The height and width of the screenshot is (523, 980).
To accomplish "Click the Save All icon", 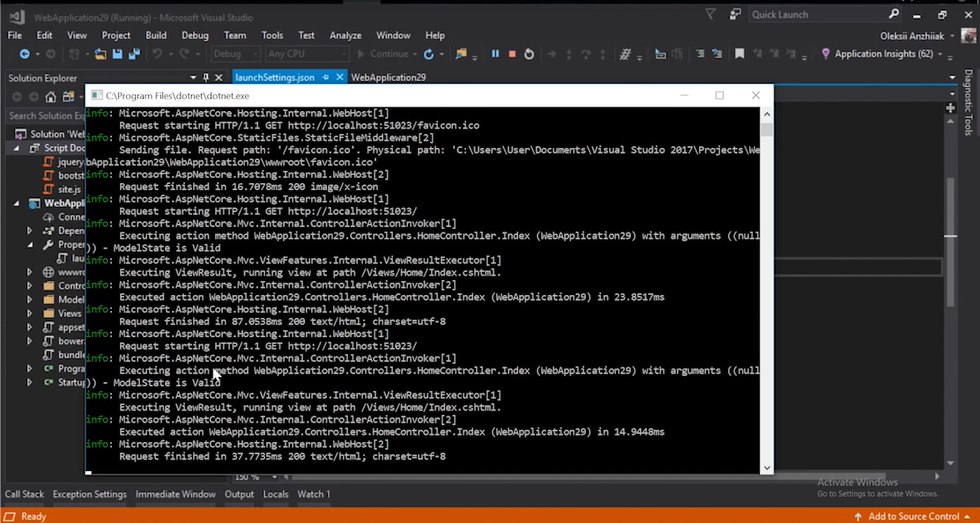I will (x=134, y=55).
